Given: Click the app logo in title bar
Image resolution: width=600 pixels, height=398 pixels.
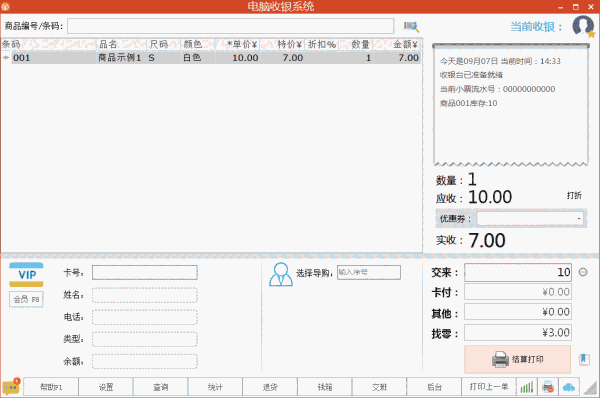Looking at the screenshot, I should coord(5,7).
